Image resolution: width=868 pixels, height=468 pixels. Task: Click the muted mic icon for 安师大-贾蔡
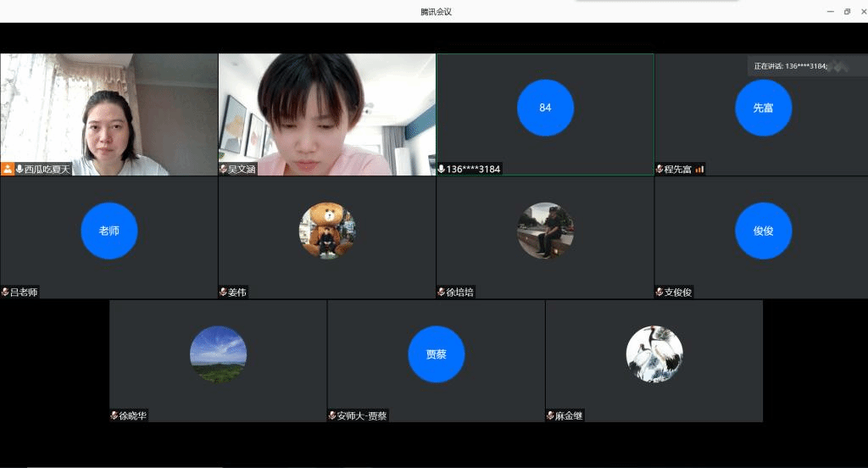(x=332, y=415)
